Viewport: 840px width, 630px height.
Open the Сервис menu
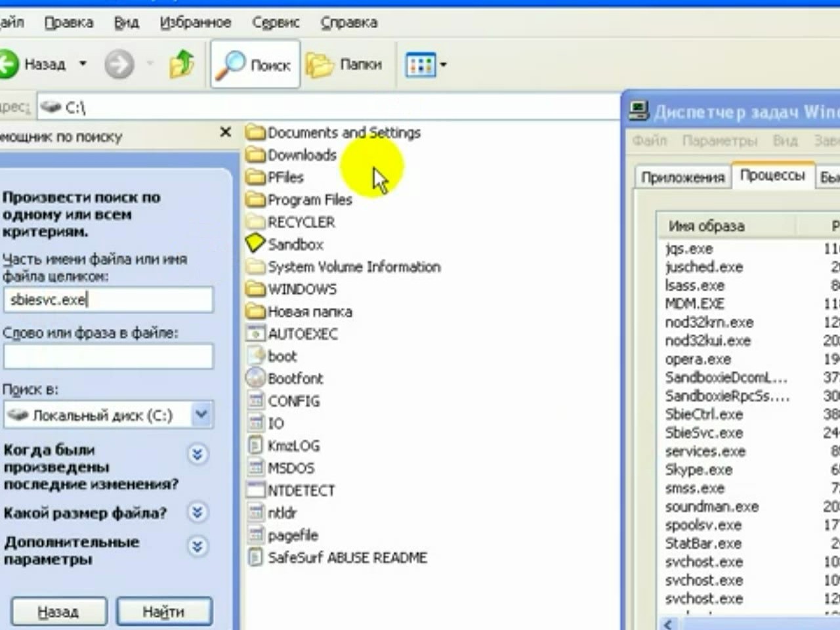coord(276,22)
